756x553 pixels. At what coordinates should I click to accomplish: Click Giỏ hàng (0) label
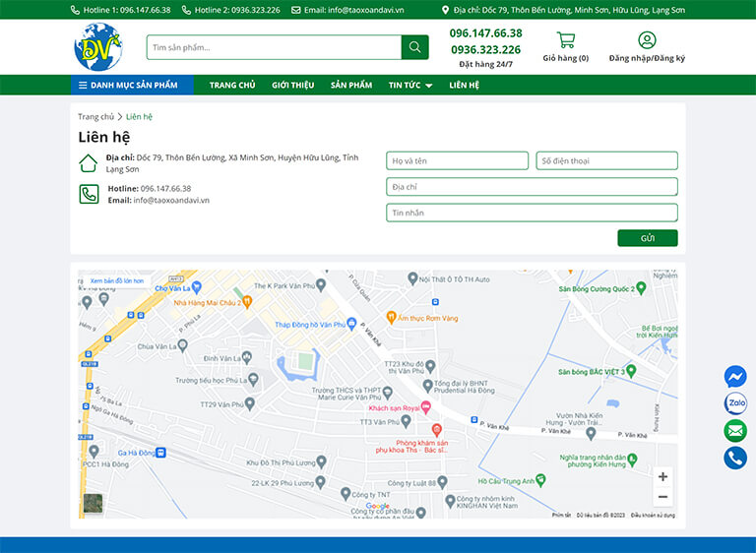[x=566, y=58]
